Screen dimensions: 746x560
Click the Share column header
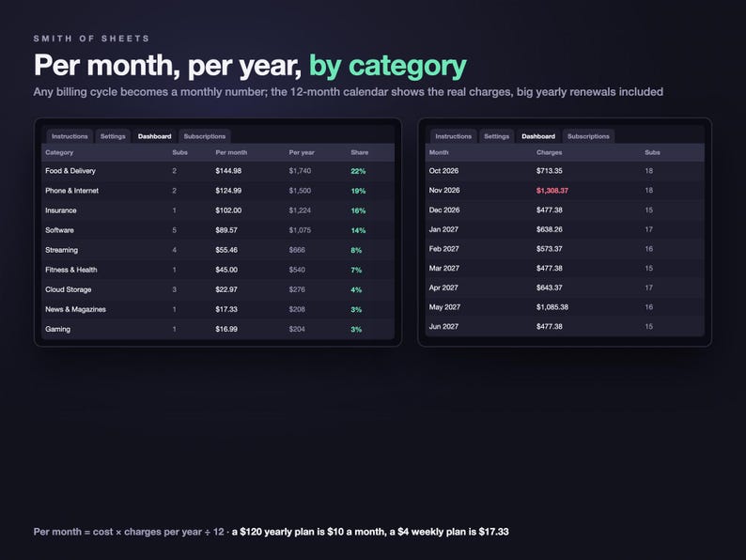point(360,152)
